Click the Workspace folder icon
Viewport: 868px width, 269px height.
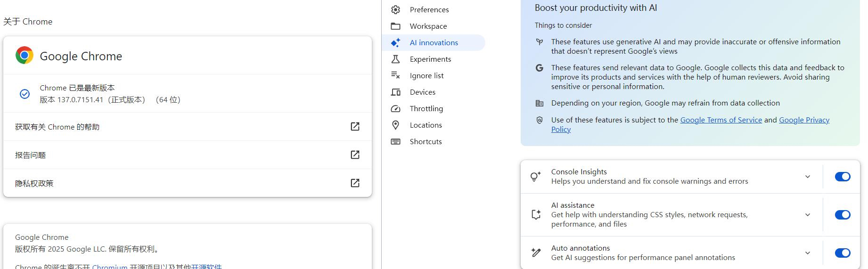[395, 26]
